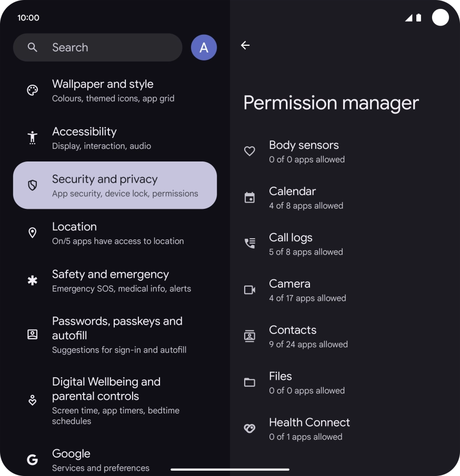Tap the Body sensors heart icon
Viewport: 460px width, 476px height.
[249, 151]
